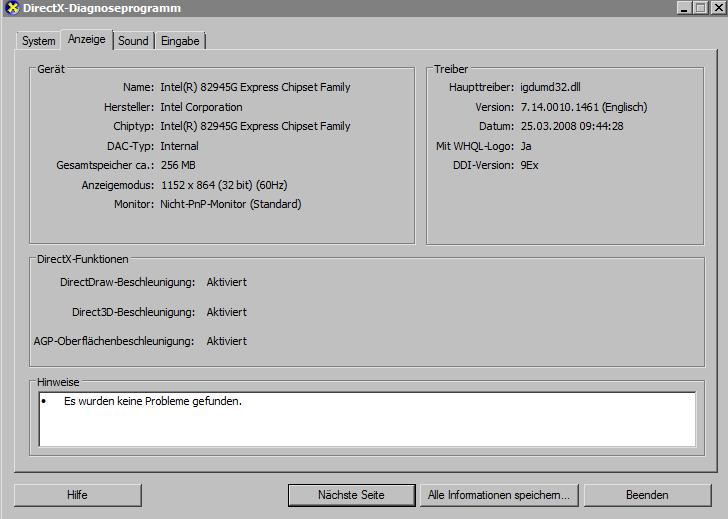Click the Beenden button
The image size is (728, 519).
point(647,495)
